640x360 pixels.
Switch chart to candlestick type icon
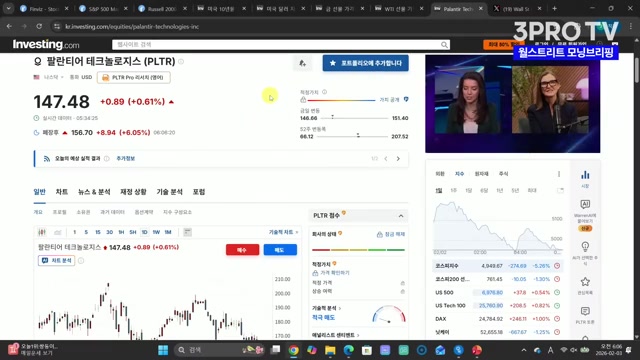42,232
